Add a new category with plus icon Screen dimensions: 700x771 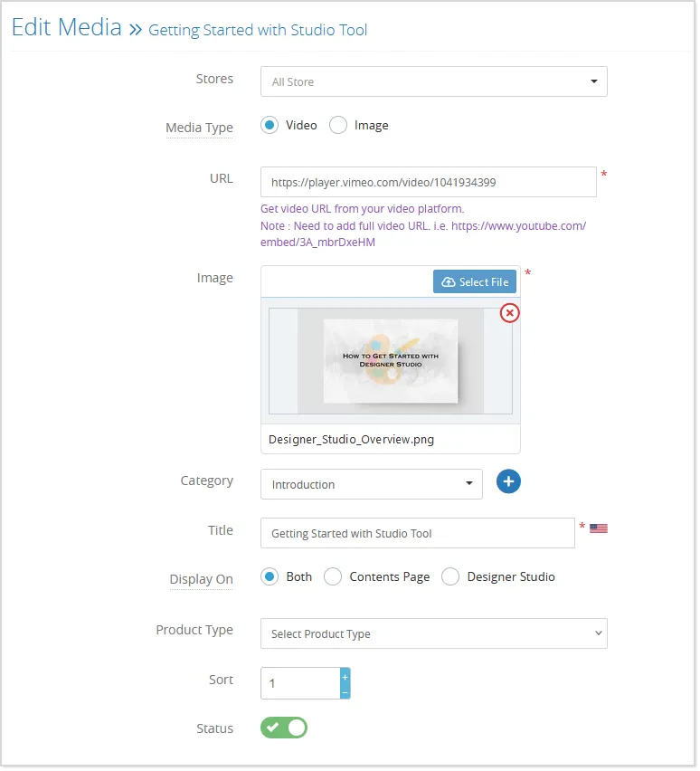click(510, 483)
